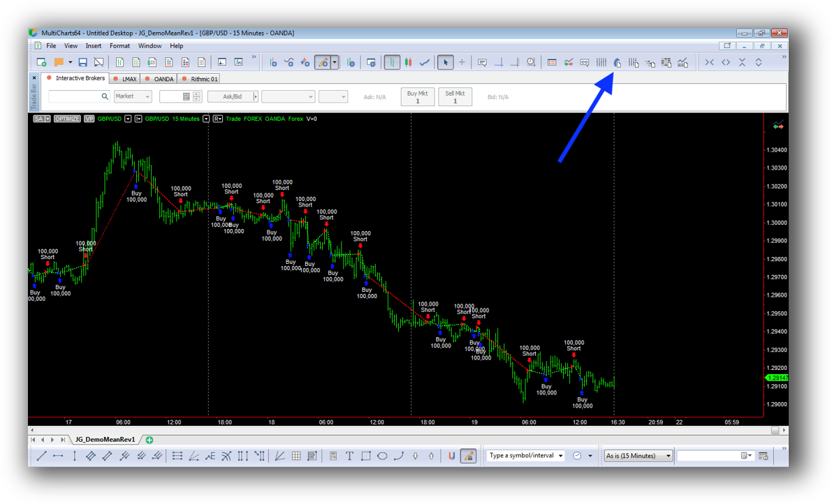
Task: Select the Text drawing tool
Action: (349, 456)
